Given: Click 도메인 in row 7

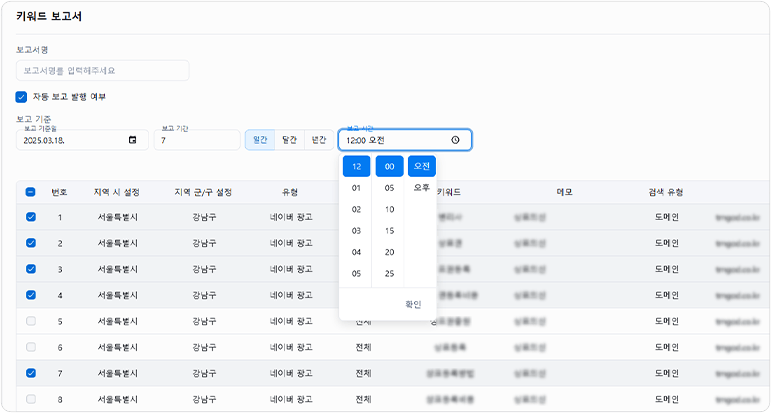Looking at the screenshot, I should (667, 373).
